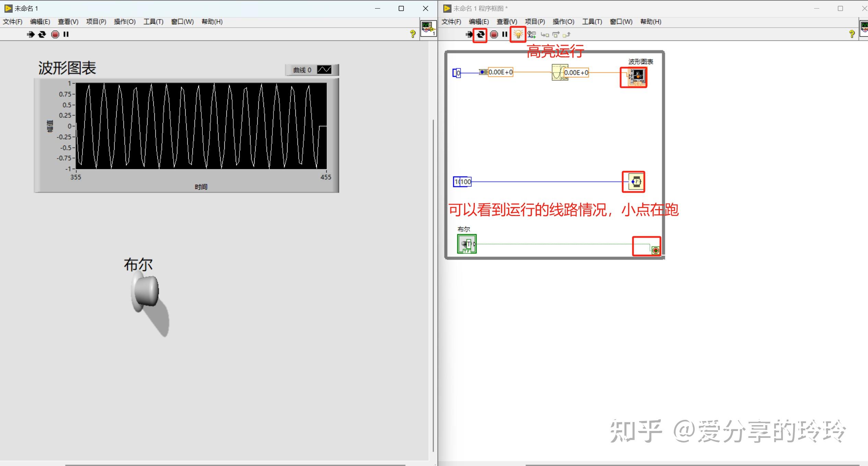The width and height of the screenshot is (868, 466).
Task: Click the 10100 numeric constant in the diagram
Action: click(462, 181)
